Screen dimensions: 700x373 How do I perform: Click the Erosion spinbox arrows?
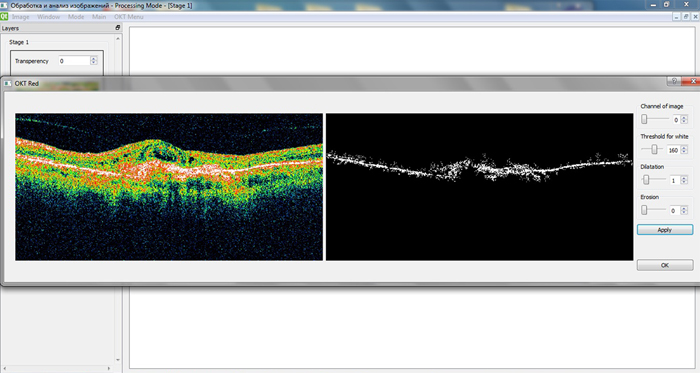pos(684,210)
